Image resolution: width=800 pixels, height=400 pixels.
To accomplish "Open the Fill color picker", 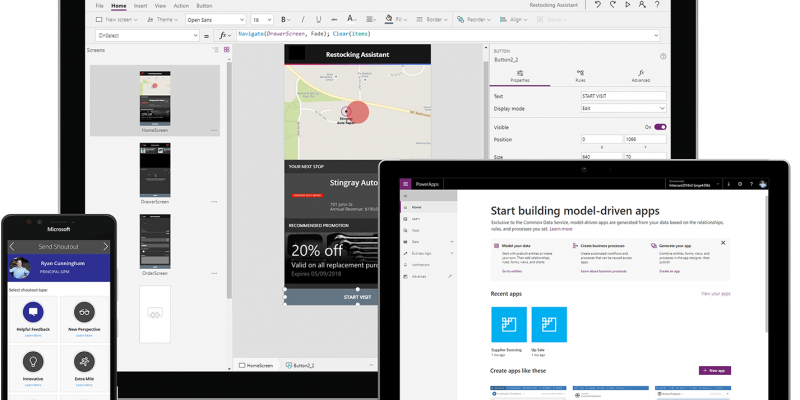I will click(x=396, y=19).
